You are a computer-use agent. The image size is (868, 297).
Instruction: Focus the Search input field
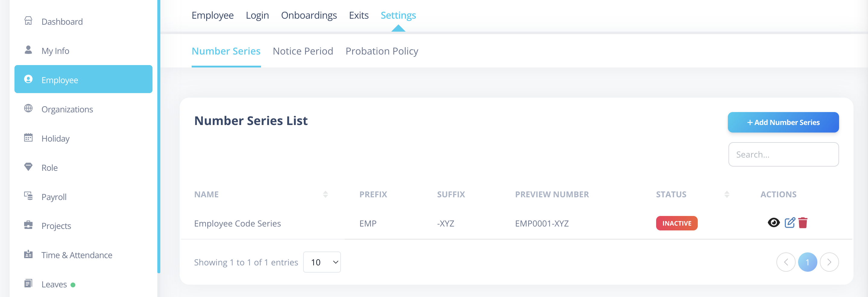click(783, 154)
